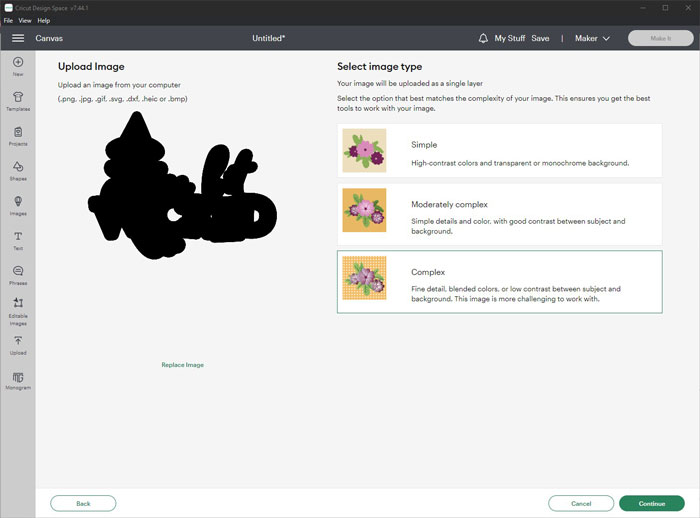
Task: Click the Moderately complex flower thumbnail
Action: 364,210
